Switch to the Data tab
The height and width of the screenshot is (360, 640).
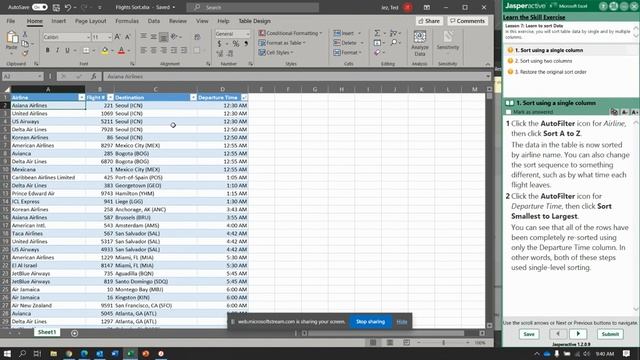click(x=154, y=21)
